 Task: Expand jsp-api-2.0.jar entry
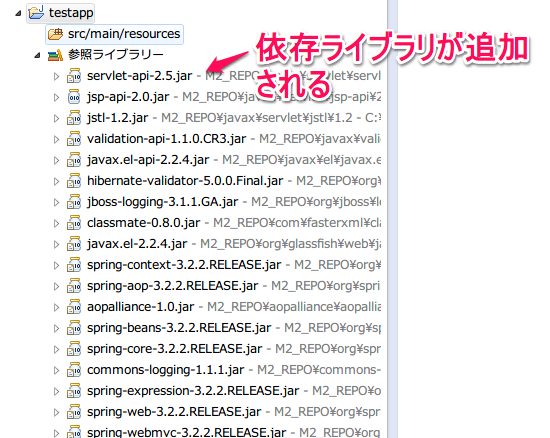[x=56, y=97]
